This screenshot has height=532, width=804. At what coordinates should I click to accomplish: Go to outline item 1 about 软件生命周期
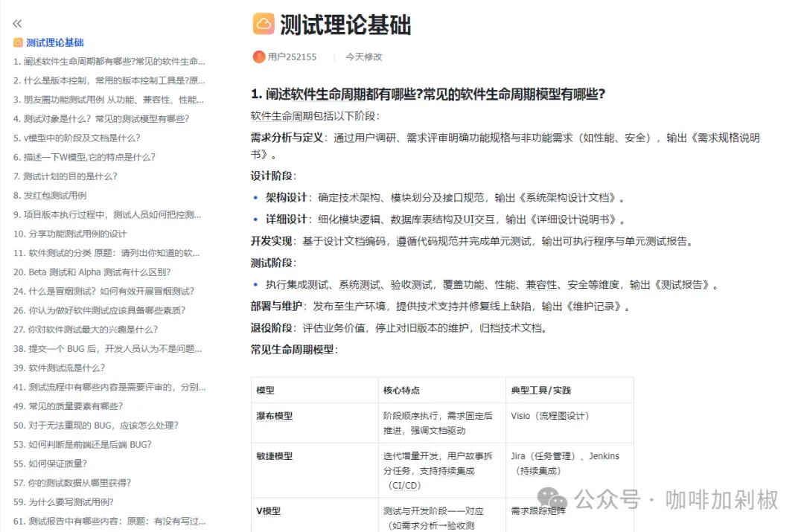[x=109, y=62]
